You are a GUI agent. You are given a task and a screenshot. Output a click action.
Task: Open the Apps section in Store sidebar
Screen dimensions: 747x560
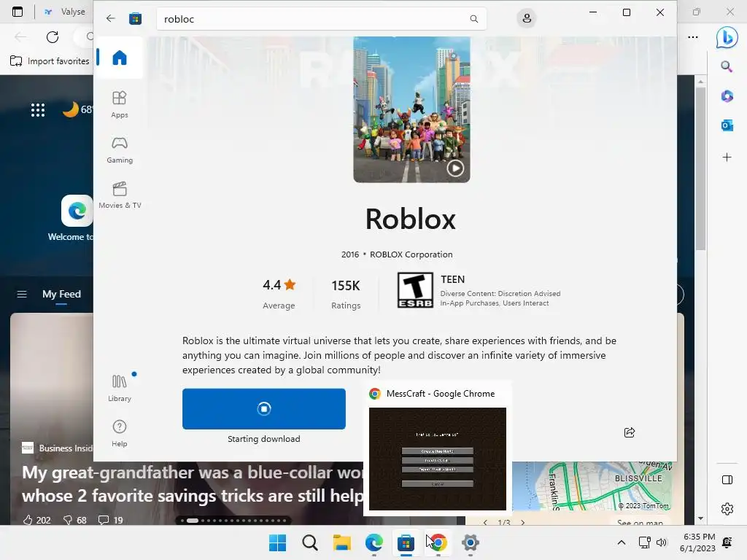pos(120,104)
